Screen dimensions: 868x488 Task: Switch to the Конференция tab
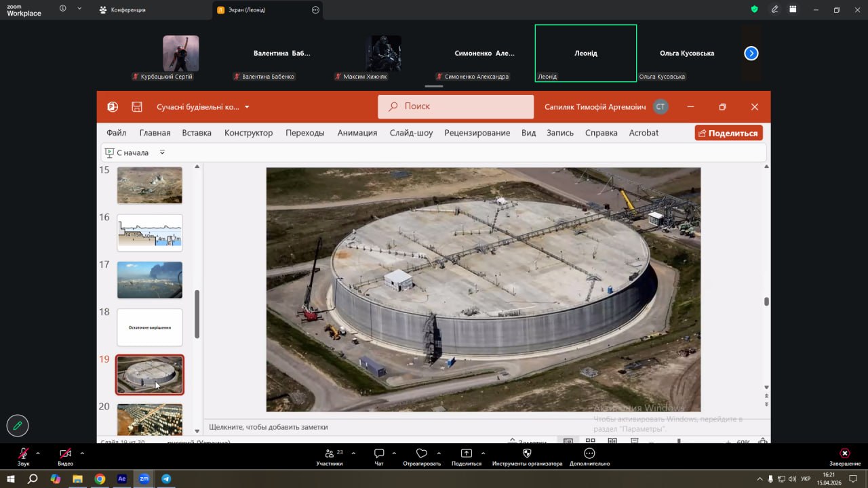point(127,10)
